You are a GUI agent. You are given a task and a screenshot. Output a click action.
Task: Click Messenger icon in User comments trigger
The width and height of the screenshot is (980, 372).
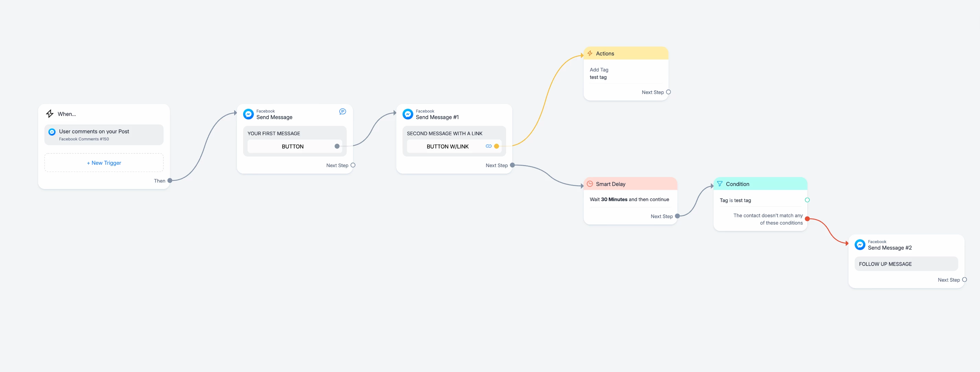(x=52, y=132)
